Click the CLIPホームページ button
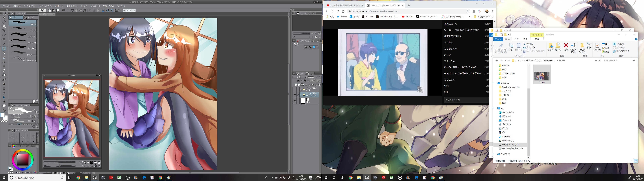 [x=129, y=10]
